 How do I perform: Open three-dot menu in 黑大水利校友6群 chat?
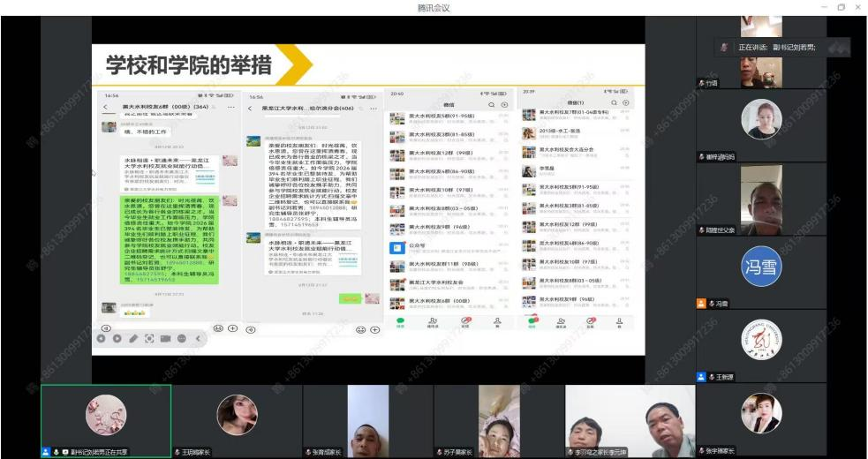tap(231, 107)
